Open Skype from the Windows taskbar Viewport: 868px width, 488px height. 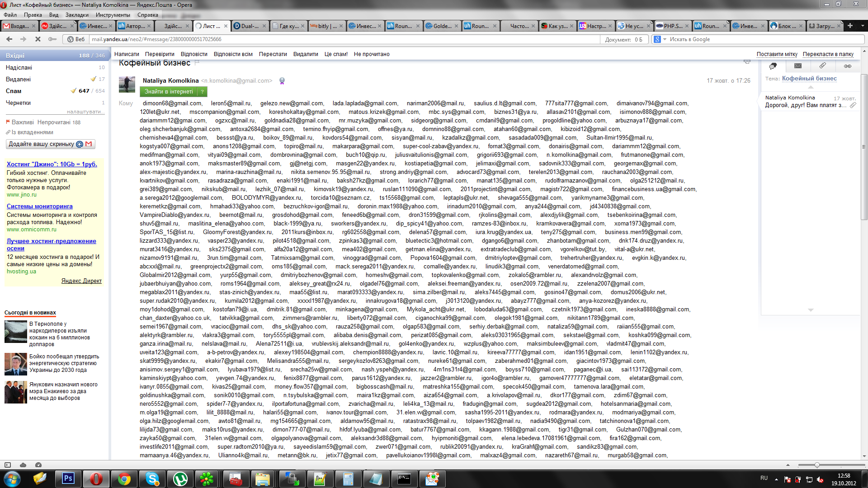(152, 479)
